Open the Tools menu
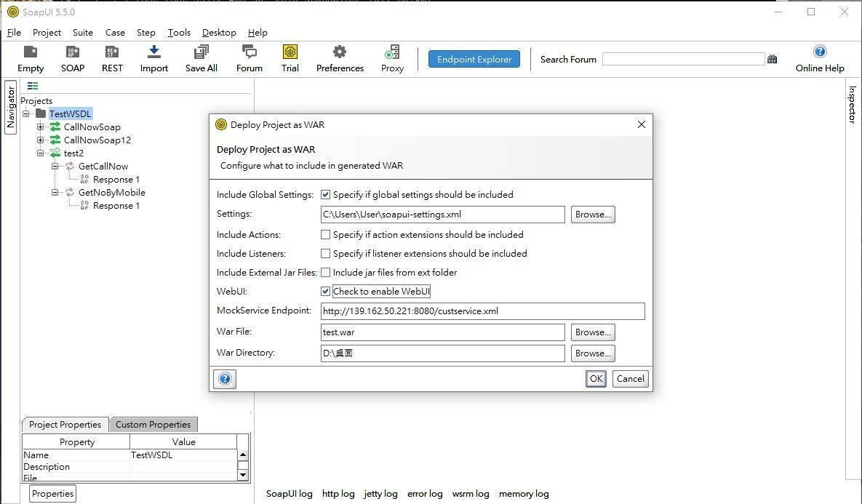This screenshot has height=504, width=862. (x=179, y=33)
